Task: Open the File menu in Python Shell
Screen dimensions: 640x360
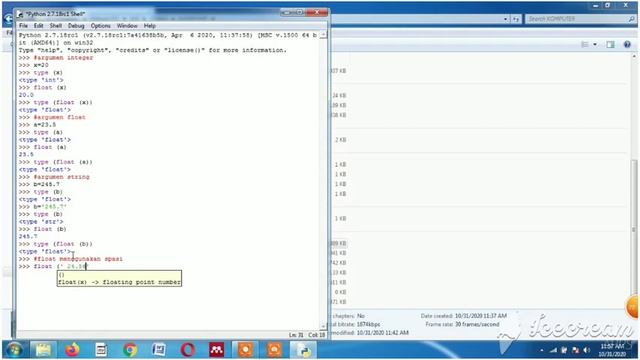Action: click(23, 26)
